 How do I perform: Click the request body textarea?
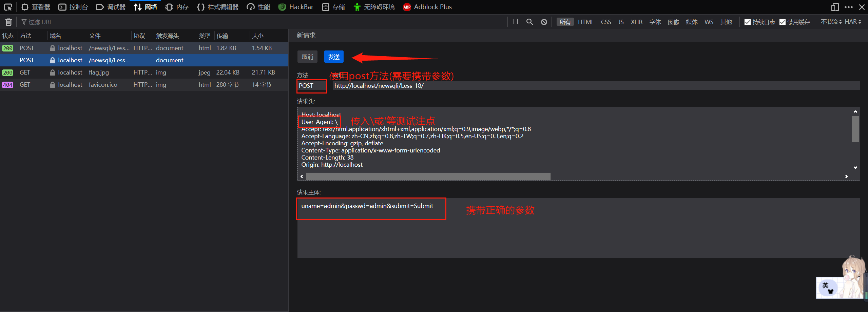578,228
